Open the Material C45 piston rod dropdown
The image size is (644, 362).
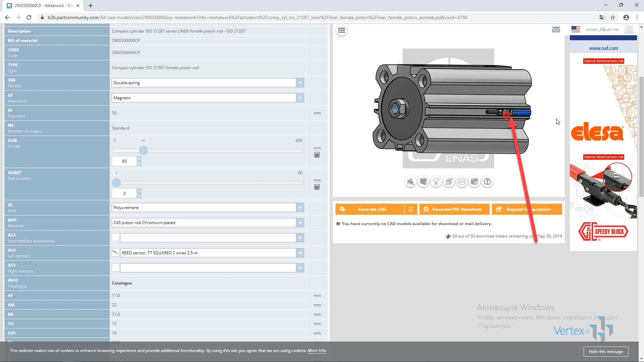300,223
